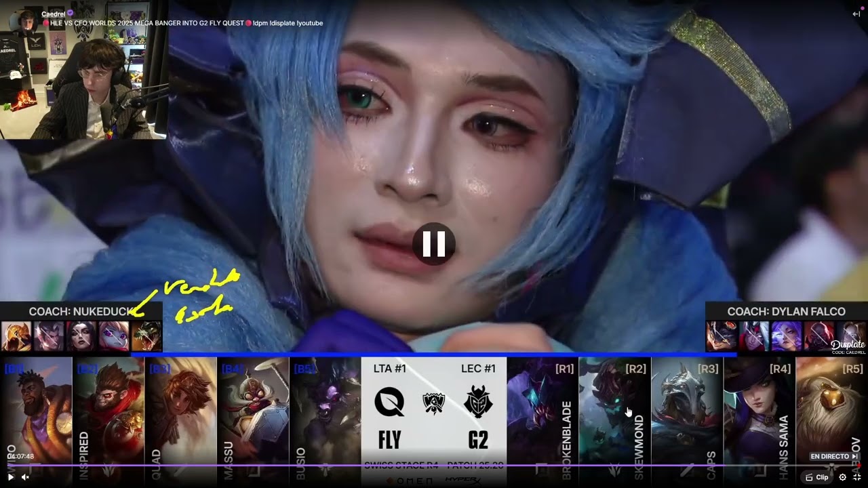Click the Worlds trophy logo between teams
This screenshot has width=868, height=488.
point(433,403)
